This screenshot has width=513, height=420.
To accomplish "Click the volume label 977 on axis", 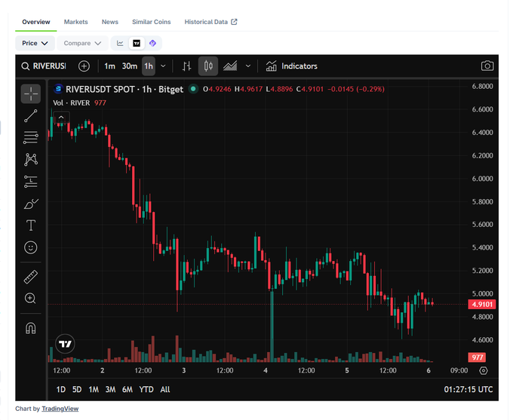I will click(x=477, y=357).
